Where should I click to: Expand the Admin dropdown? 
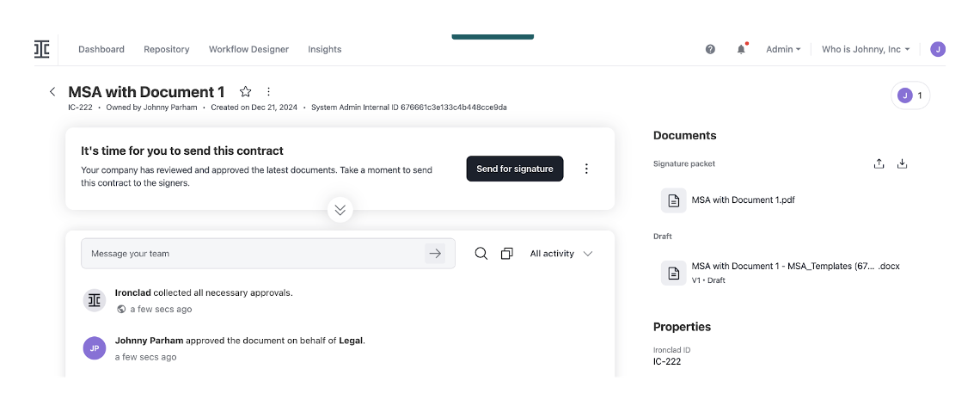(x=783, y=49)
